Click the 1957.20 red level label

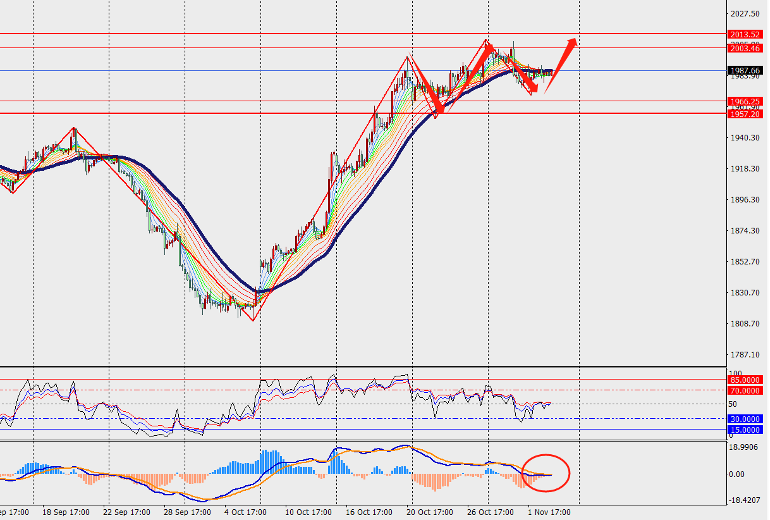744,114
